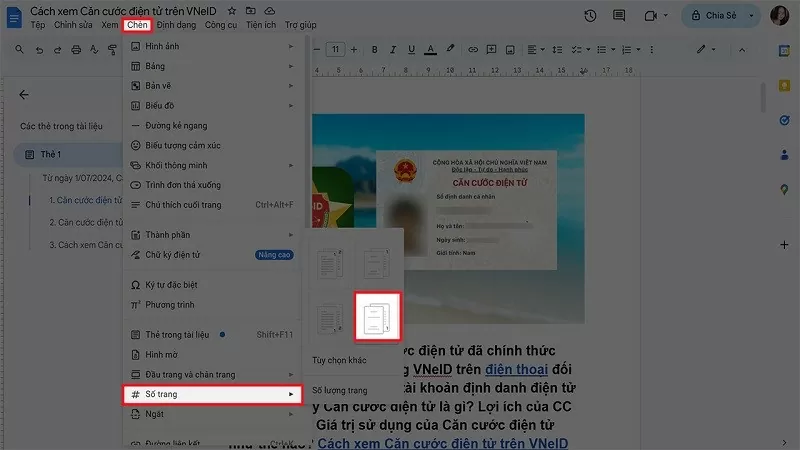Open Google Keep in side panel

point(784,86)
